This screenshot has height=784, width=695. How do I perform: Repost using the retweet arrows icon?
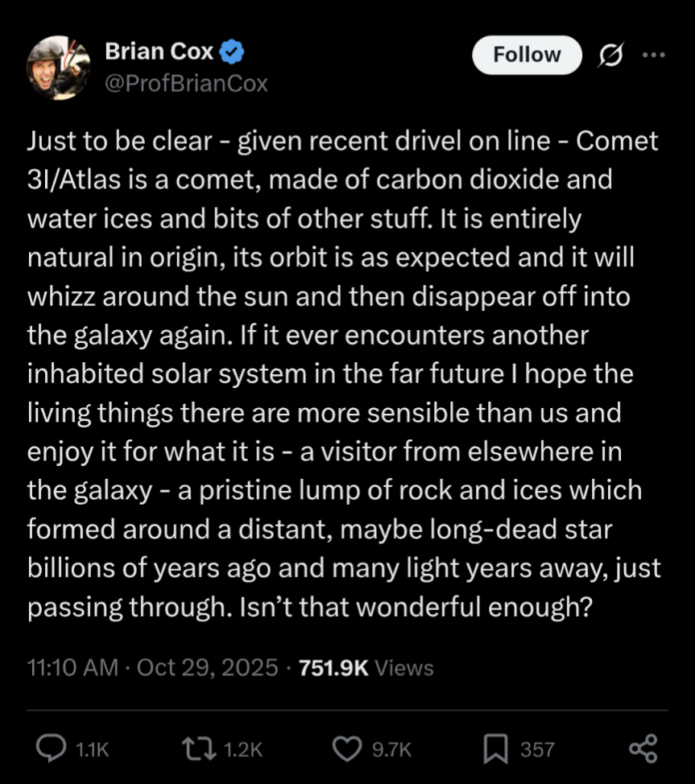(x=201, y=749)
